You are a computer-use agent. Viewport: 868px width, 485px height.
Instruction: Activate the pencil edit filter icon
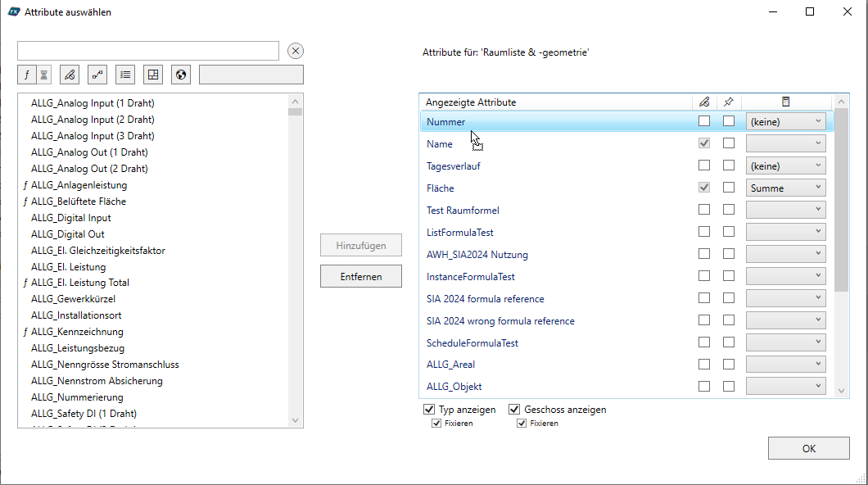[x=69, y=74]
